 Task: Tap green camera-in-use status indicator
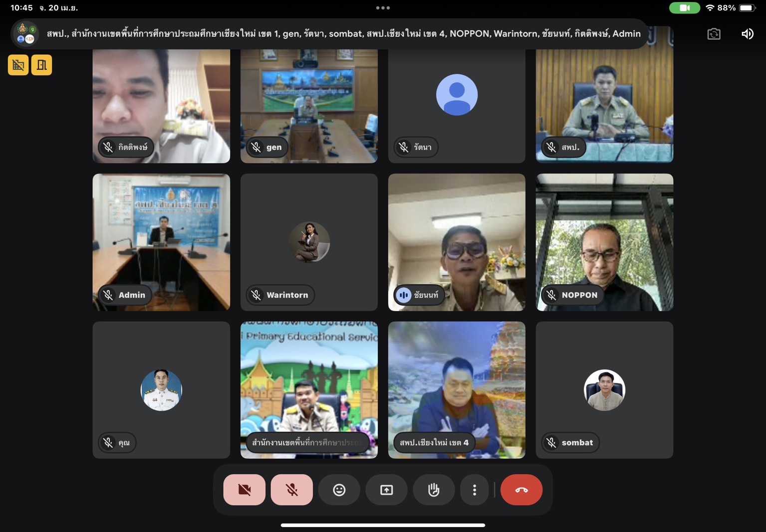coord(684,7)
